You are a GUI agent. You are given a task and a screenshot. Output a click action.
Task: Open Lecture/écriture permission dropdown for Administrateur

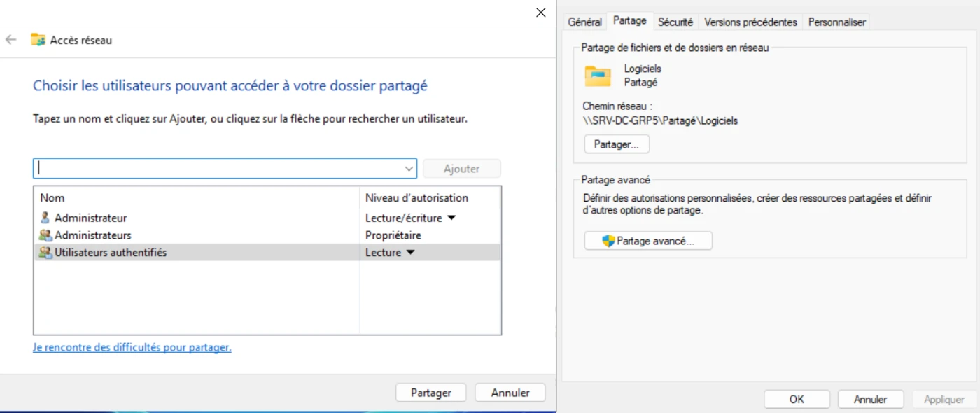[x=451, y=218]
